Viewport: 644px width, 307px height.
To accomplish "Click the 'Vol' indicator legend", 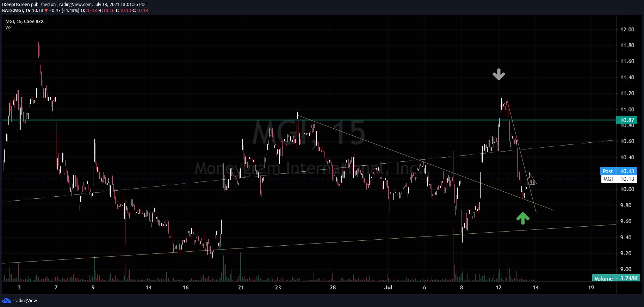I will coord(8,27).
